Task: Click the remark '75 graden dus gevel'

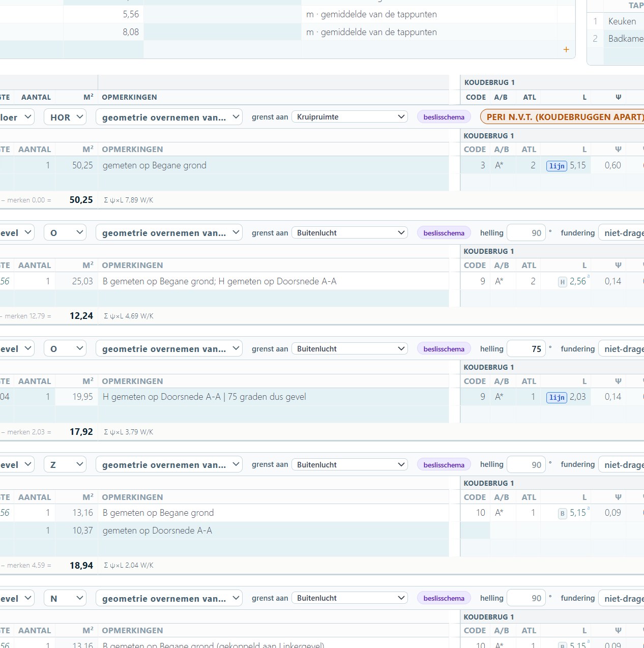Action: pos(267,397)
